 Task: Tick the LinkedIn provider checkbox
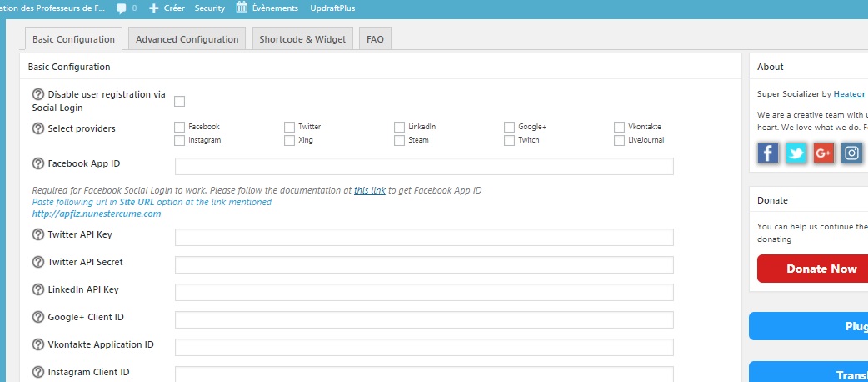(399, 127)
